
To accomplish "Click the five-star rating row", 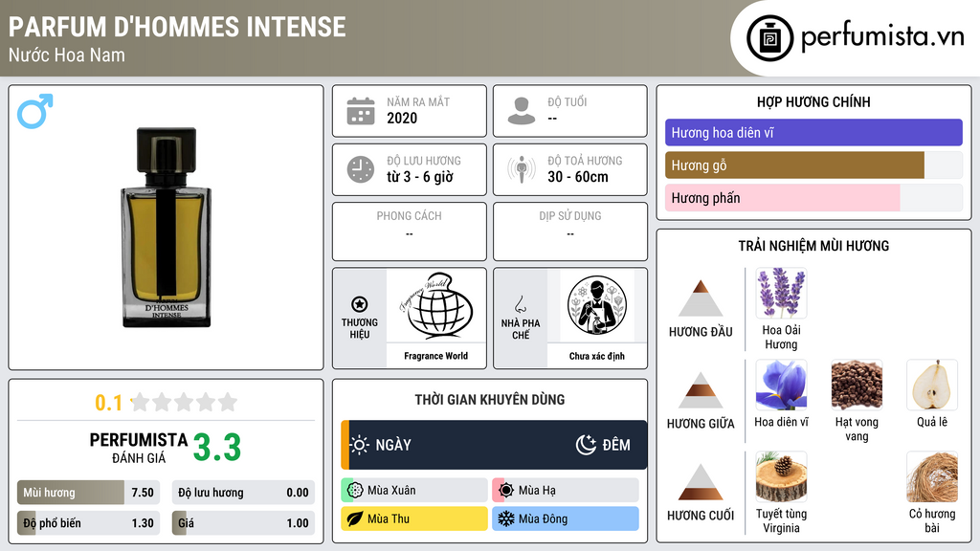I will click(x=184, y=402).
